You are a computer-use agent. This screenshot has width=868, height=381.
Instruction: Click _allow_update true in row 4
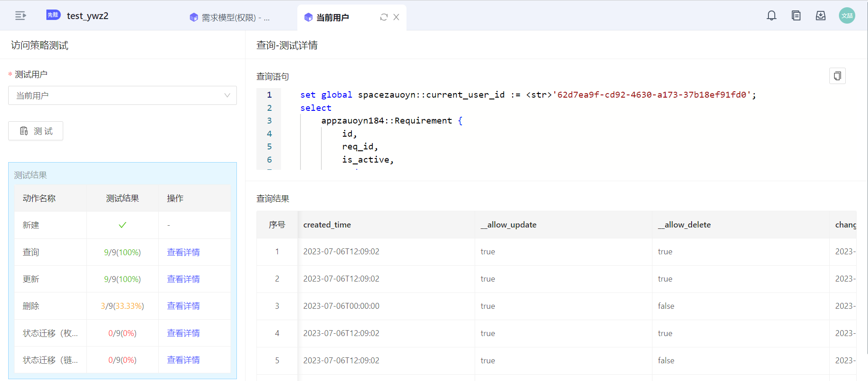(x=488, y=333)
